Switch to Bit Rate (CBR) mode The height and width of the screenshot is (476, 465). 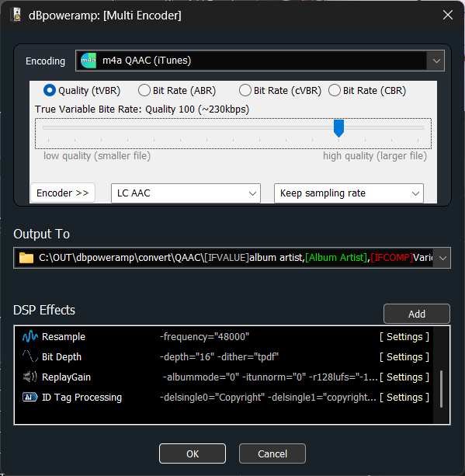[334, 91]
